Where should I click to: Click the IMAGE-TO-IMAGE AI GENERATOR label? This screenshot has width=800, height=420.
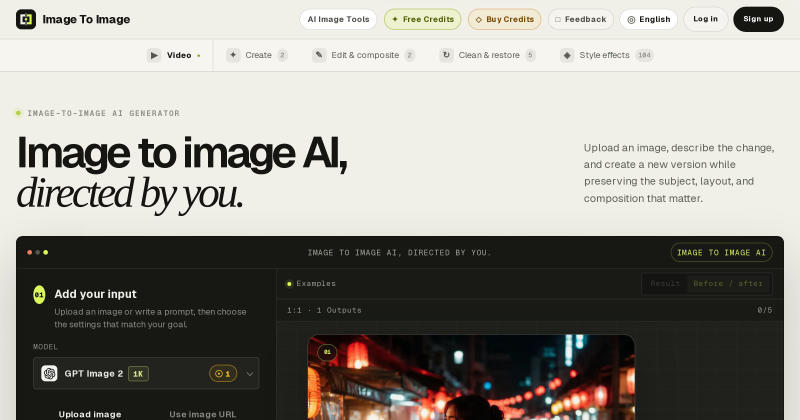104,113
